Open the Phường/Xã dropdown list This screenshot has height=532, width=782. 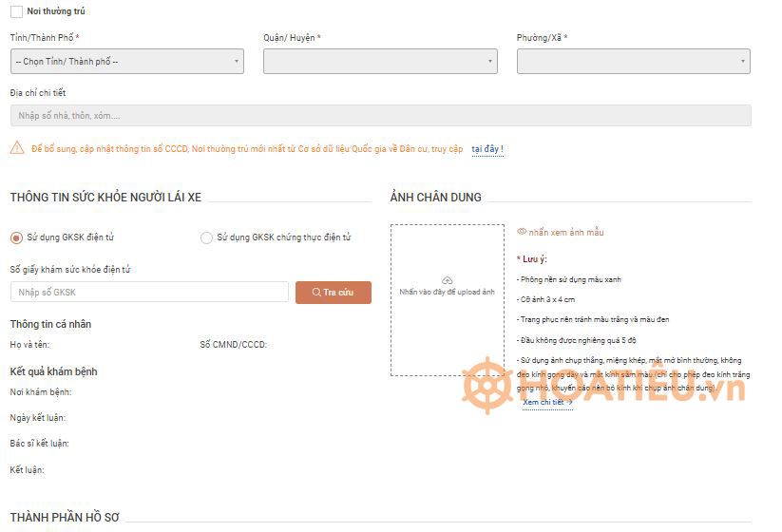point(633,62)
